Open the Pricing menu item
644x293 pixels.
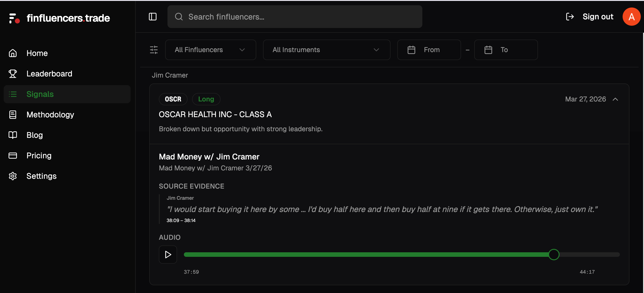coord(39,156)
